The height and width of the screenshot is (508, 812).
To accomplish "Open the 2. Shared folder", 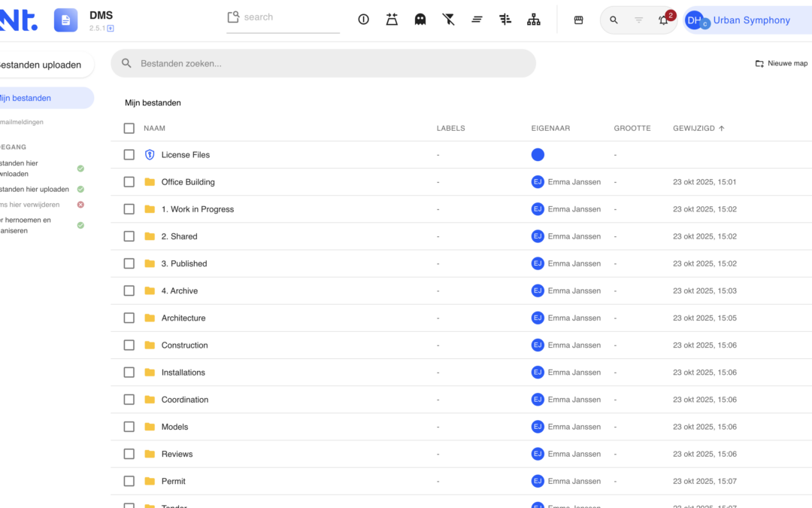I will pos(179,236).
